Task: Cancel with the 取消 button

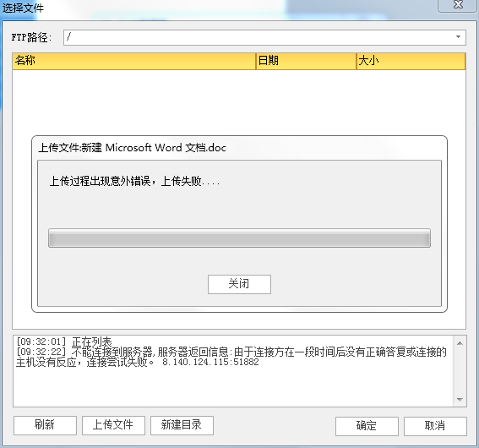Action: tap(435, 426)
